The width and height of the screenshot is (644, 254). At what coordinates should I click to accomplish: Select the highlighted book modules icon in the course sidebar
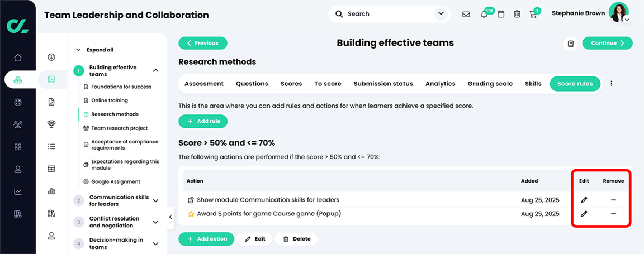click(51, 79)
